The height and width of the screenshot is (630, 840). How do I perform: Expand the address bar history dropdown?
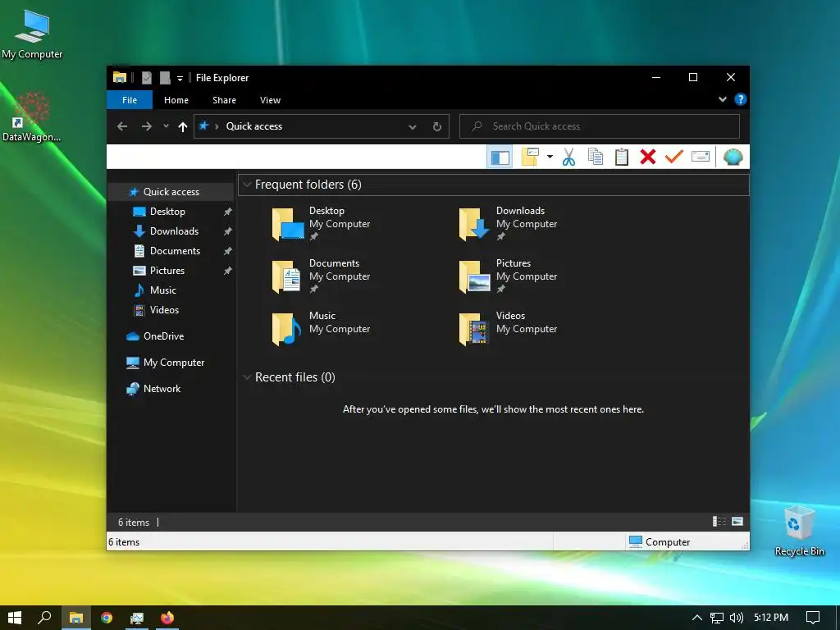coord(413,127)
